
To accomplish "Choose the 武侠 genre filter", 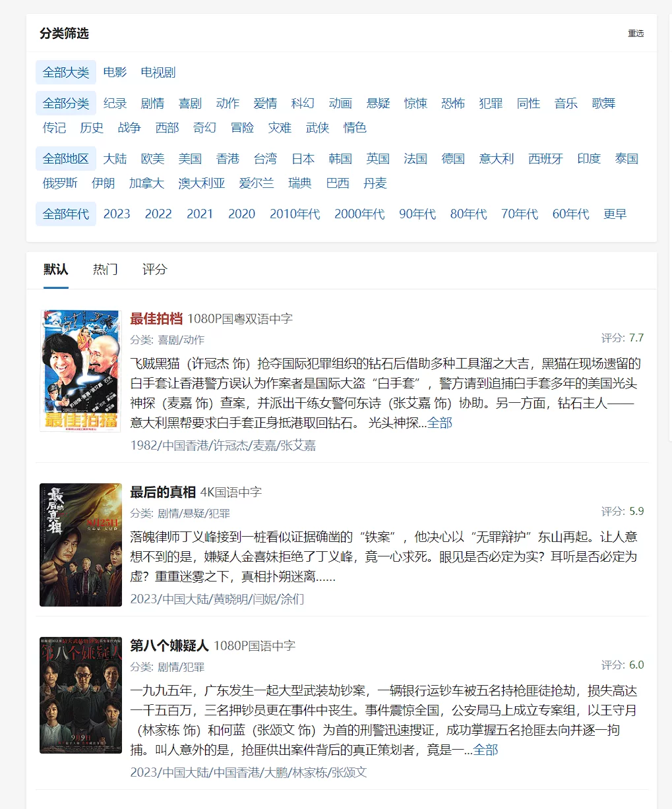I will (317, 128).
